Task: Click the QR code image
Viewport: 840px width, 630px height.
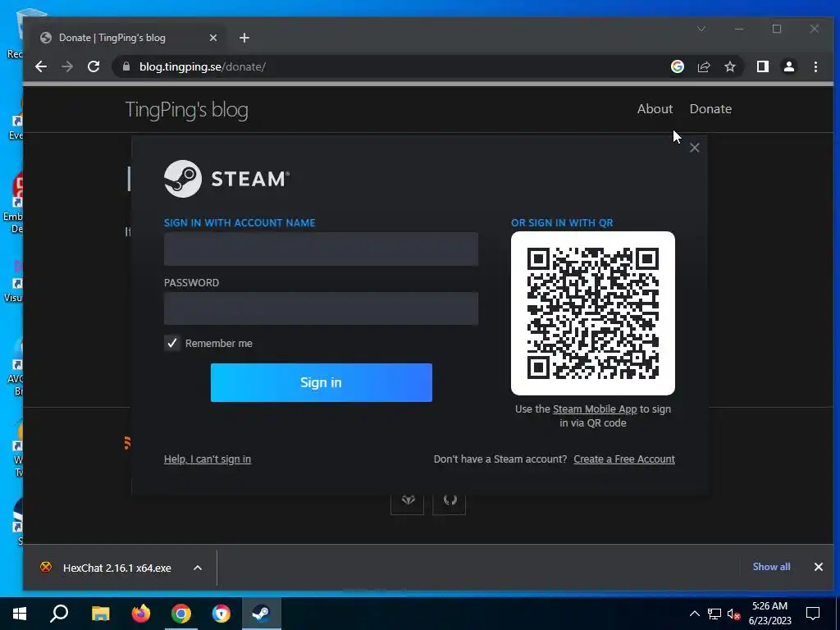Action: point(593,313)
